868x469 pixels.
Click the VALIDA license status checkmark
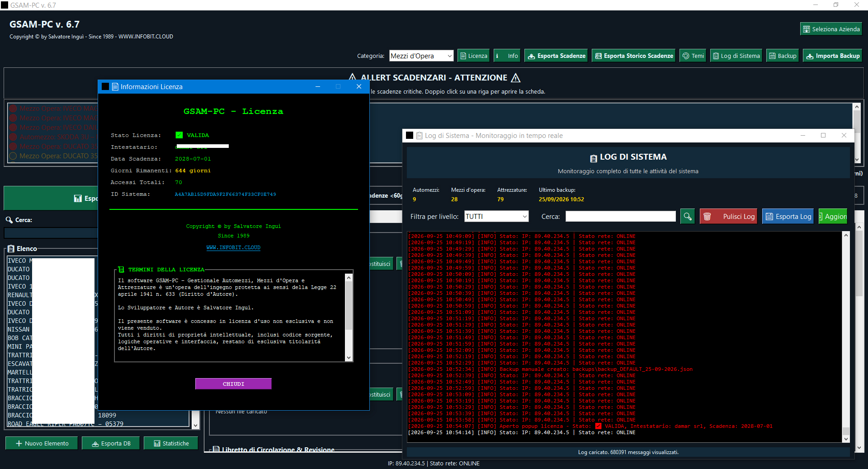click(179, 135)
